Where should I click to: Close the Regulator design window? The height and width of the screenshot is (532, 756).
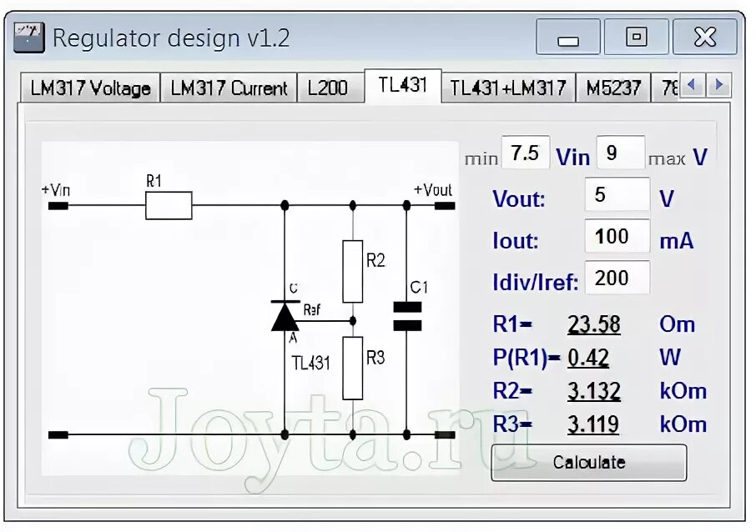705,37
